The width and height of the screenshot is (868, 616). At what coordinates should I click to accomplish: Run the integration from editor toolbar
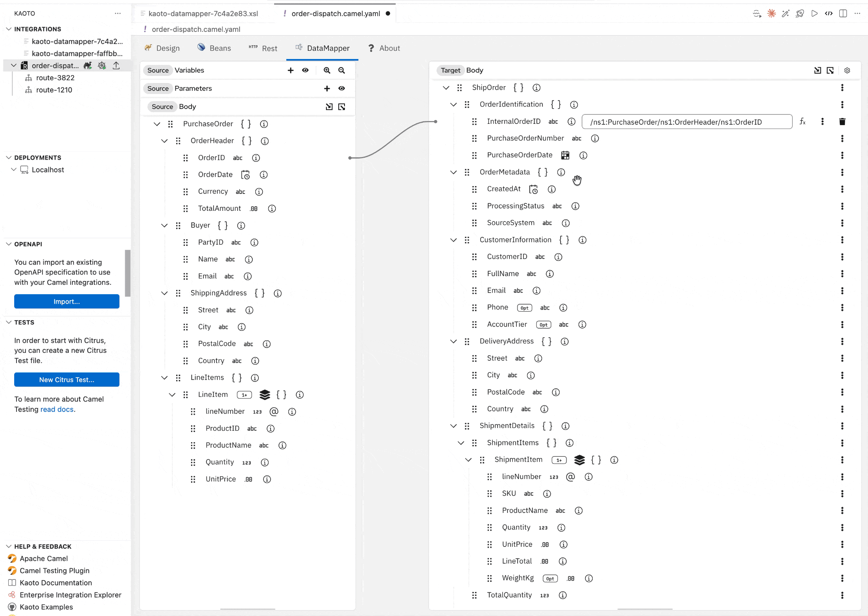815,13
